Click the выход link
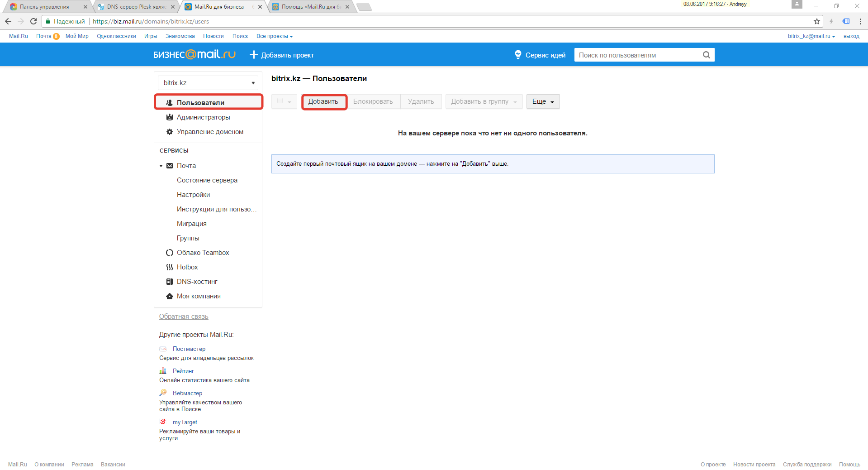 [851, 36]
